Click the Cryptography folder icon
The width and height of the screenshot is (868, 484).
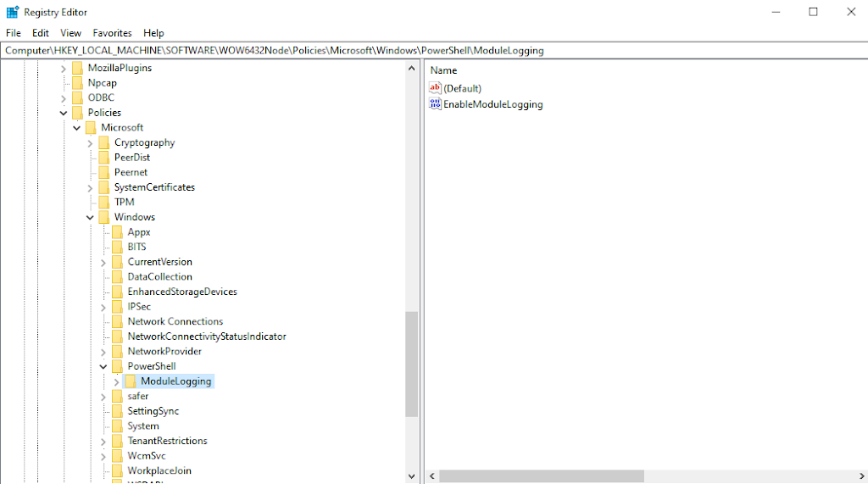104,142
